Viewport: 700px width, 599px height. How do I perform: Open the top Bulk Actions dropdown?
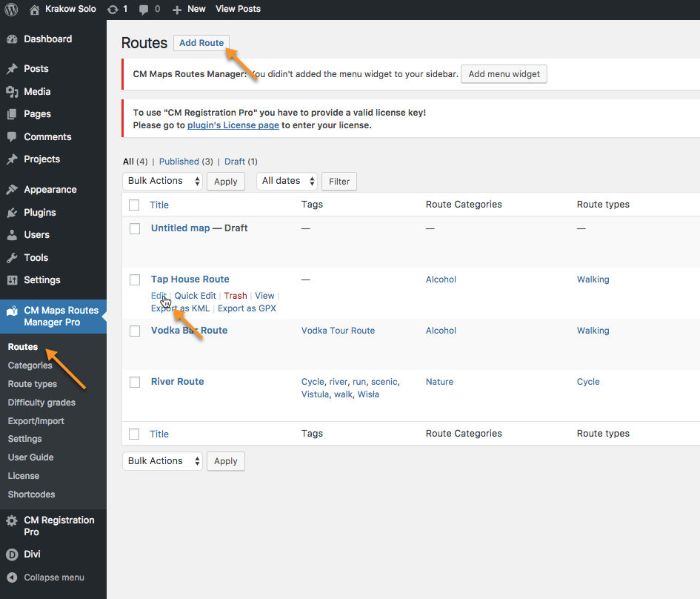pyautogui.click(x=162, y=182)
